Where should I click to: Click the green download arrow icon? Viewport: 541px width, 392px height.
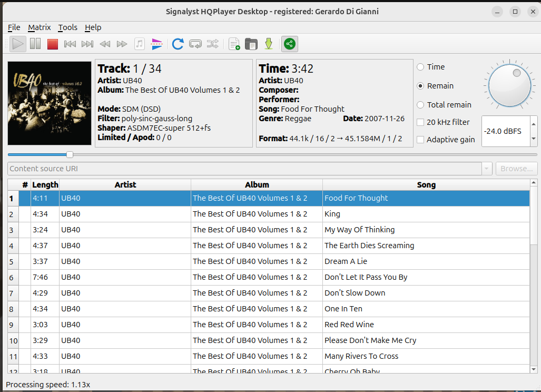pos(269,44)
